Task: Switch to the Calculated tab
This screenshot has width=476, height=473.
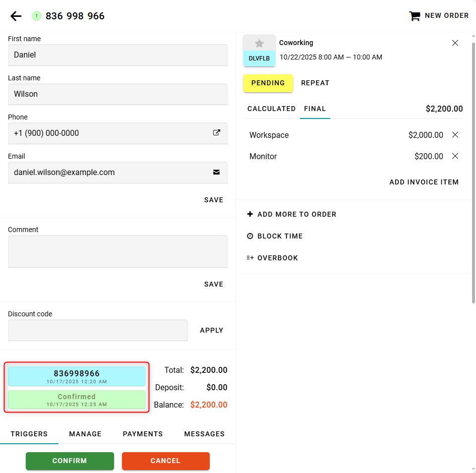Action: (271, 109)
